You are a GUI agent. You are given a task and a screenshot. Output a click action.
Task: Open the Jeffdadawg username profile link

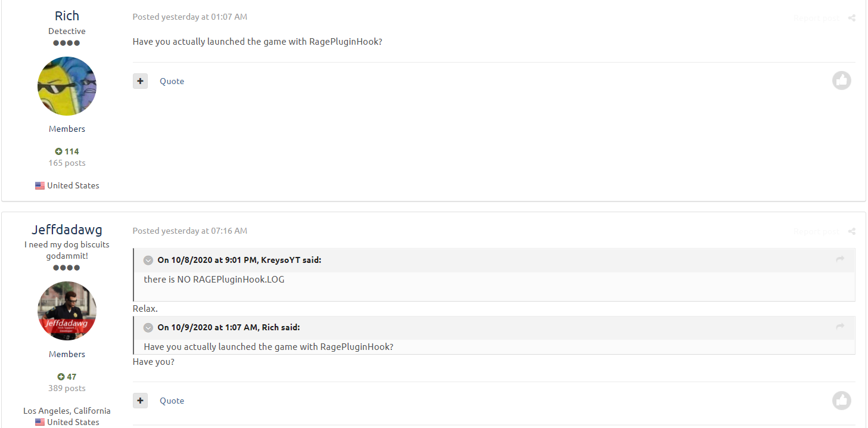click(x=67, y=229)
